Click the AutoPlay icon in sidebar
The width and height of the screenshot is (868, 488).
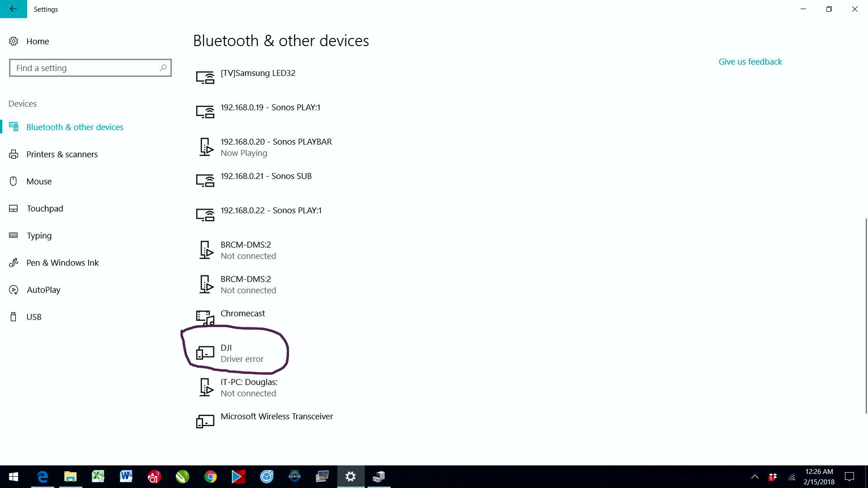click(x=14, y=290)
